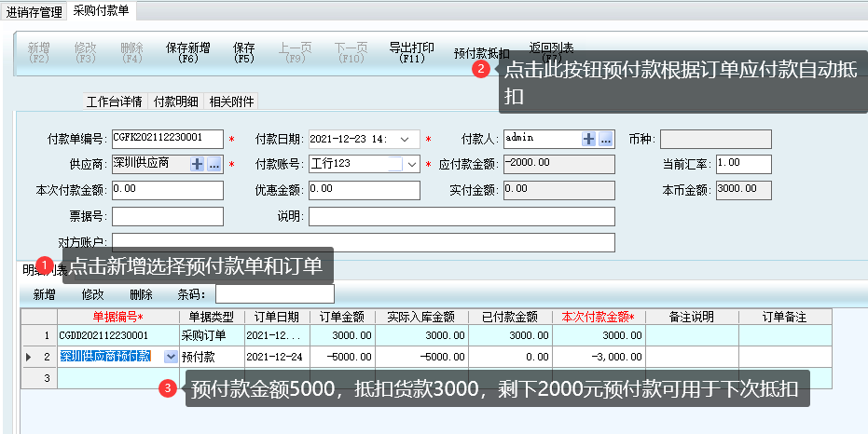Open the 相关附件 tab
The height and width of the screenshot is (434, 868).
231,102
